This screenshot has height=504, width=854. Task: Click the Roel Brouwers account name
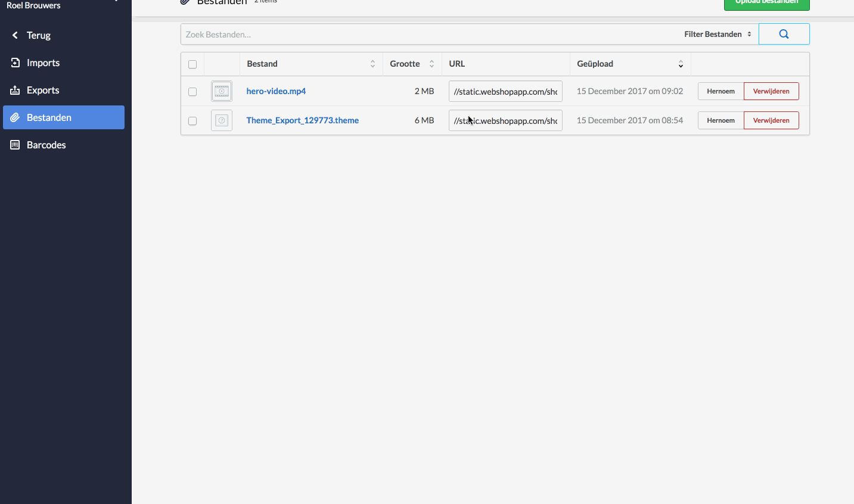[33, 5]
